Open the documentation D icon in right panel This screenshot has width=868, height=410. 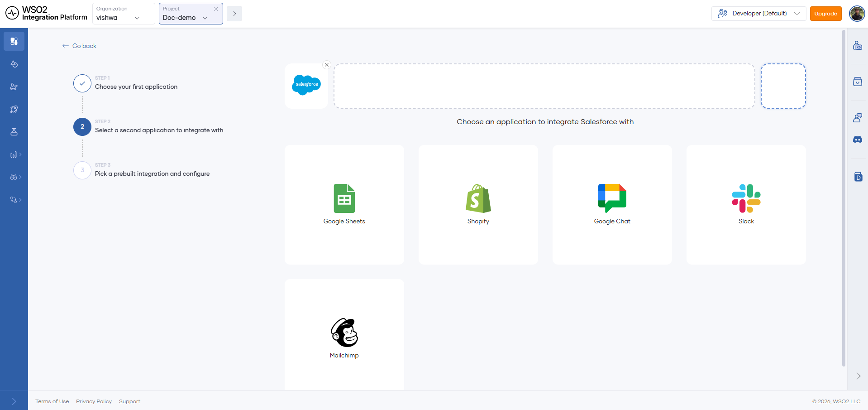[858, 177]
